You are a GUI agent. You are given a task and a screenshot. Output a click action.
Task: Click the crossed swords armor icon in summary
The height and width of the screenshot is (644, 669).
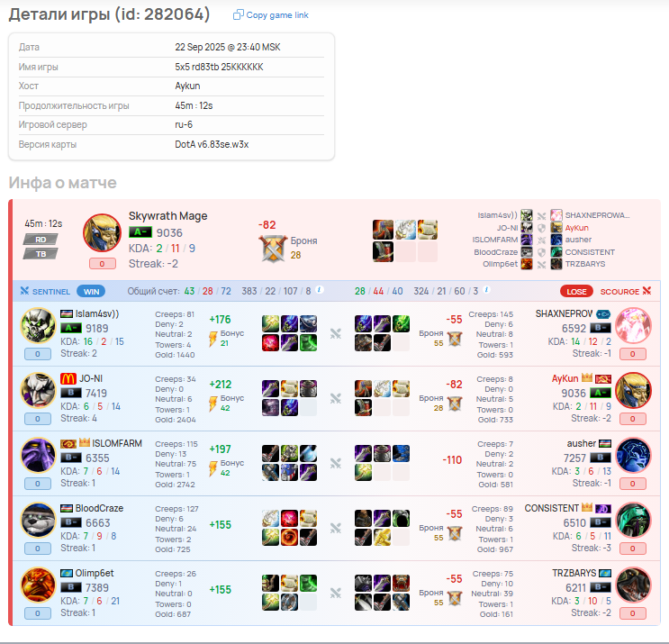pos(273,249)
